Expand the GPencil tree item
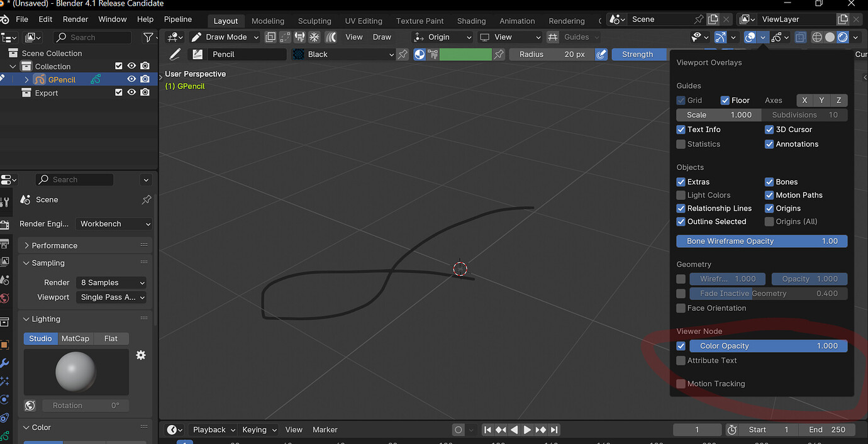The height and width of the screenshot is (444, 868). pyautogui.click(x=26, y=80)
